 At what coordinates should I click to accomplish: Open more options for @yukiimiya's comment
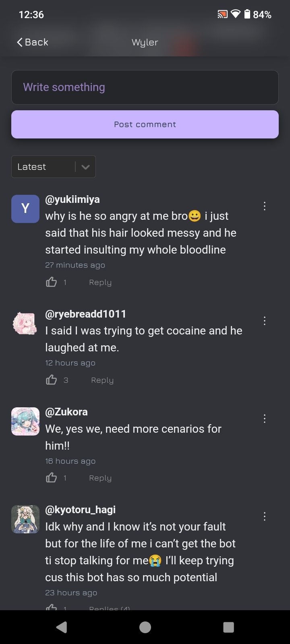265,206
